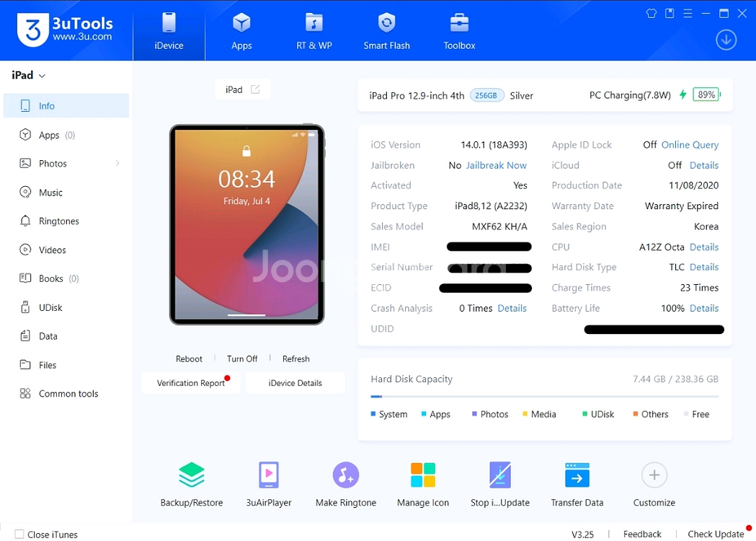Click the 23 Times charge value
Image resolution: width=756 pixels, height=541 pixels.
(699, 288)
